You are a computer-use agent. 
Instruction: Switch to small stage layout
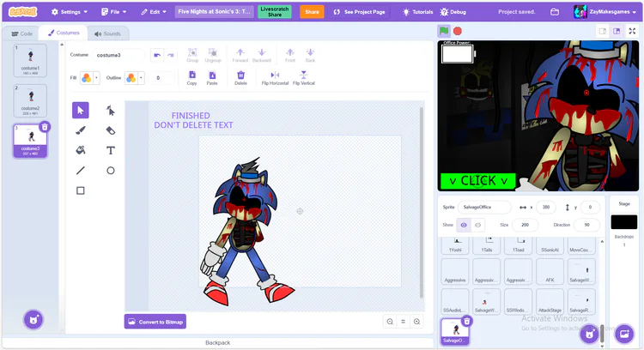pyautogui.click(x=603, y=31)
